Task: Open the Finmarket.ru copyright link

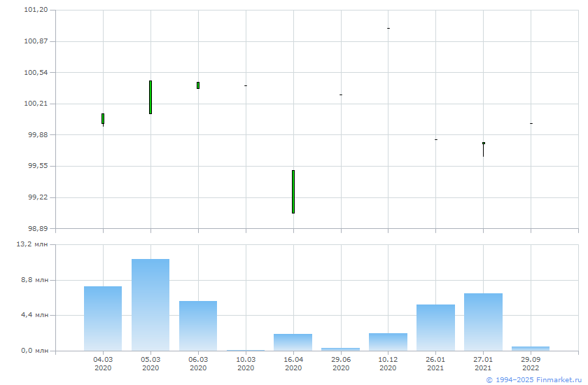Action: pyautogui.click(x=533, y=380)
